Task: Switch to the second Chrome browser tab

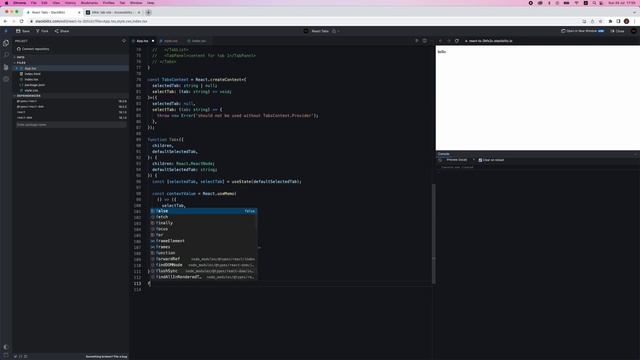Action: coord(113,12)
